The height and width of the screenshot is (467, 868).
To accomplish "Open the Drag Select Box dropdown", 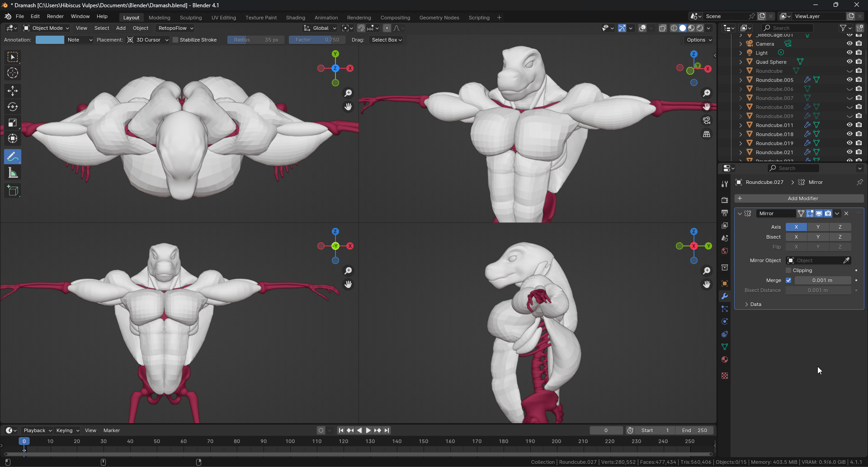I will point(386,40).
